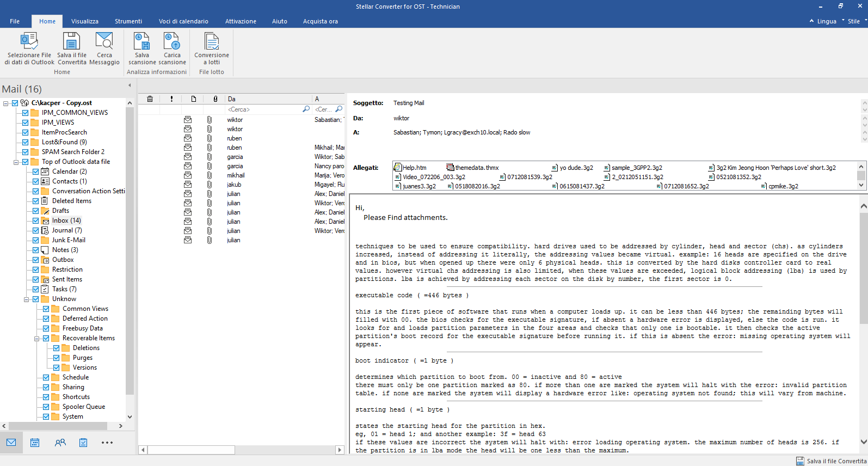Click horizontal scrollbar of message list

[242, 450]
